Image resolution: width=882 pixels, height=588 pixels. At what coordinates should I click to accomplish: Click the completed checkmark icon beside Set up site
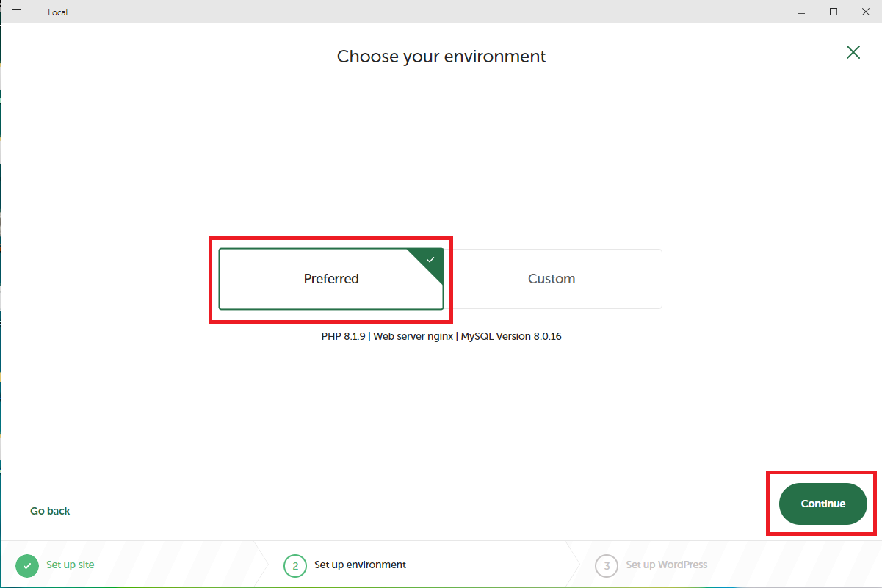pyautogui.click(x=26, y=565)
